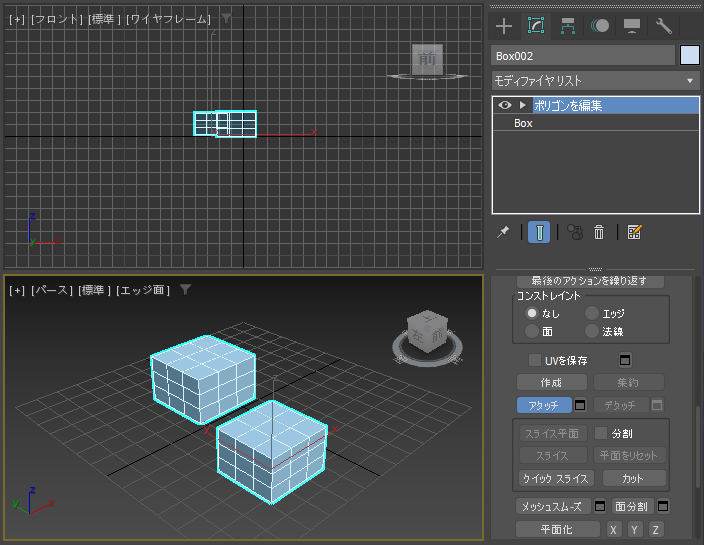Click 最後のアクションを繰り返す button
This screenshot has height=545, width=704.
(x=590, y=281)
